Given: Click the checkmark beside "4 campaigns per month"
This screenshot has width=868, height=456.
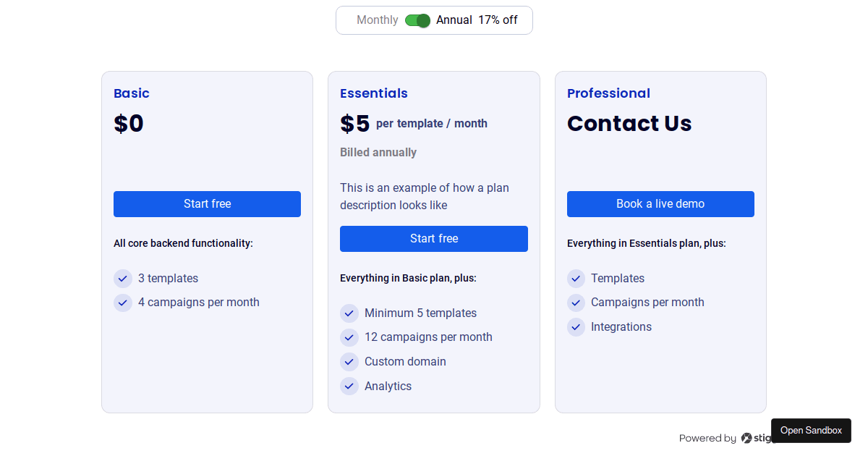Looking at the screenshot, I should (x=122, y=303).
